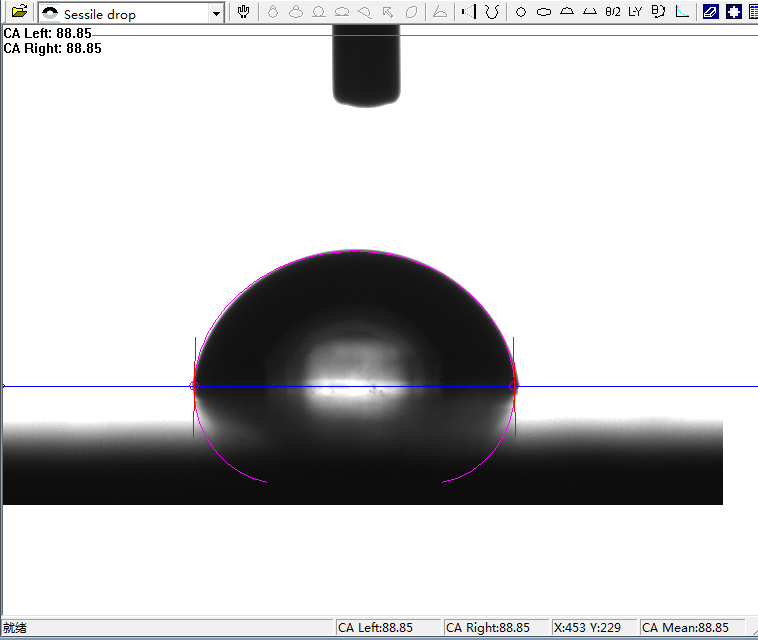
Task: Choose the circle fitting method
Action: [521, 12]
